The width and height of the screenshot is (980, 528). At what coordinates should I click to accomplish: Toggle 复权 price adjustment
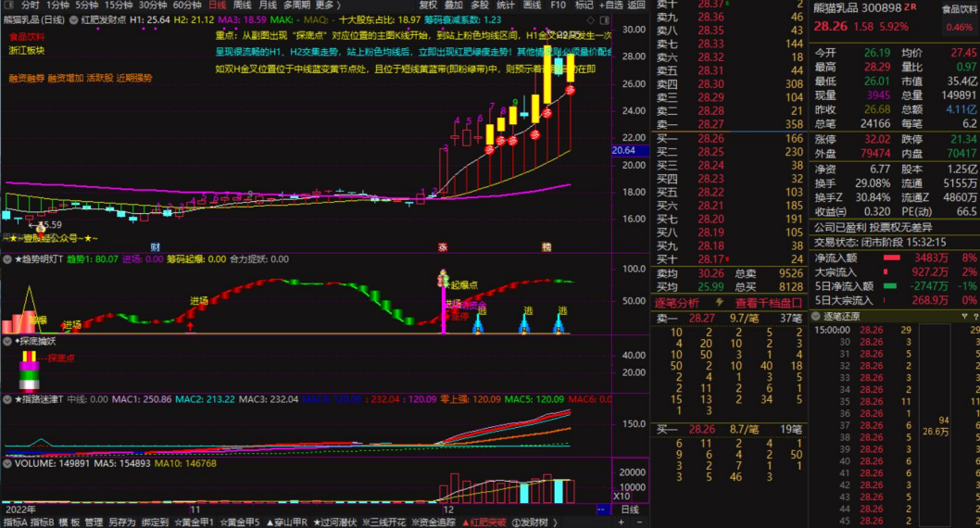click(428, 5)
